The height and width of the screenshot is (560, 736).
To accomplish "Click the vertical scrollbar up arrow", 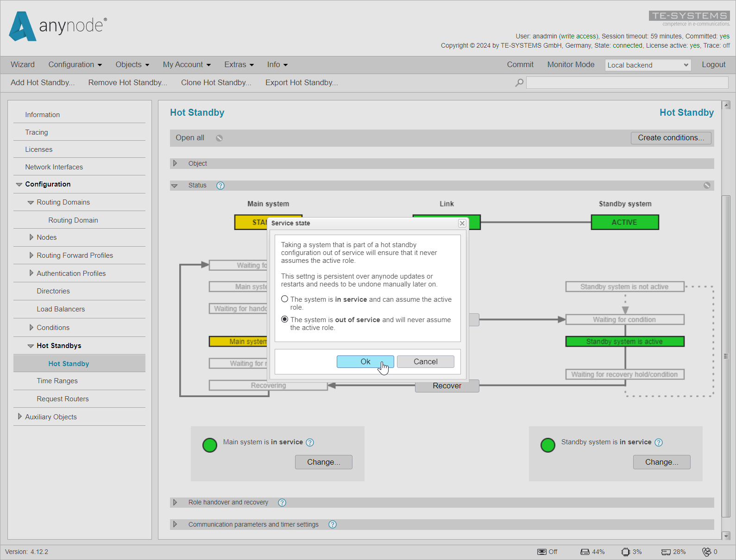I will 726,105.
